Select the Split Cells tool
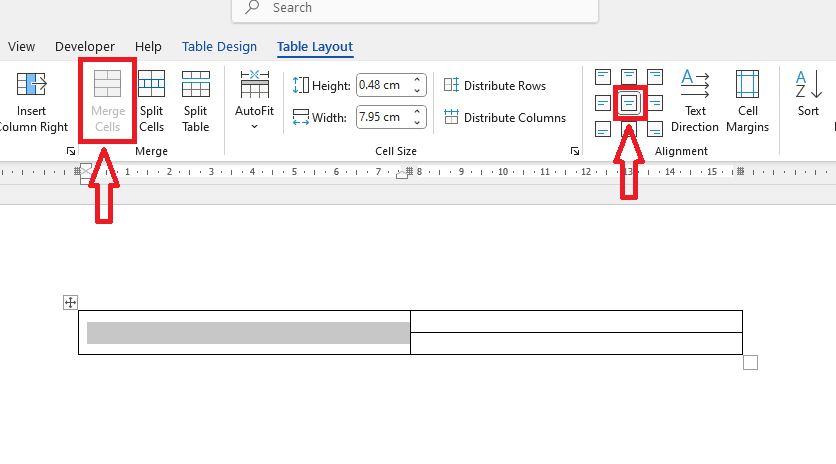This screenshot has width=836, height=464. [x=152, y=100]
